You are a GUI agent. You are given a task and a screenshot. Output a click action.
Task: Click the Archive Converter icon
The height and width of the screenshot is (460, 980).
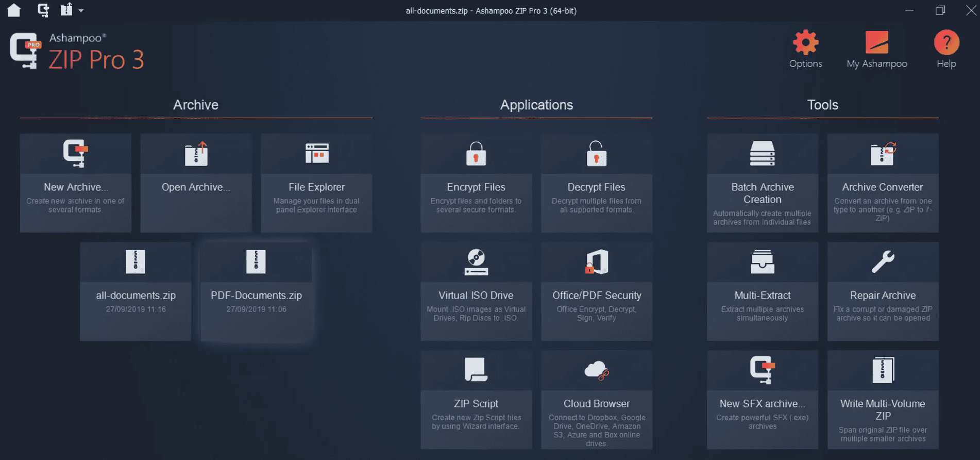883,154
